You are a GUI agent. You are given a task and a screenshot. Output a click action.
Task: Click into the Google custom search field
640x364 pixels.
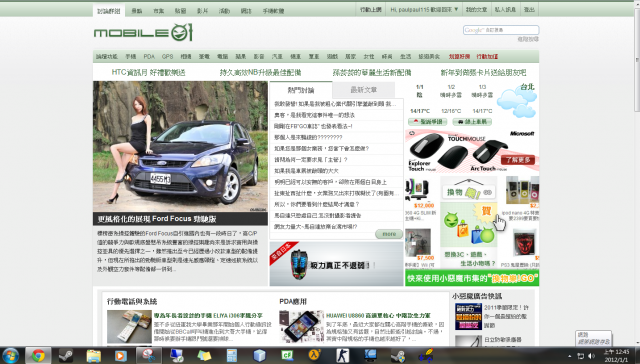click(x=501, y=30)
